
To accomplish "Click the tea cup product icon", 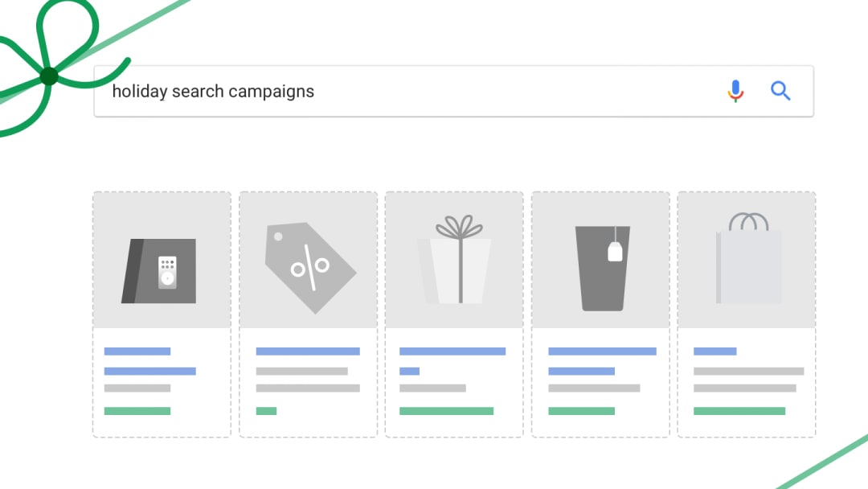I will [x=603, y=267].
